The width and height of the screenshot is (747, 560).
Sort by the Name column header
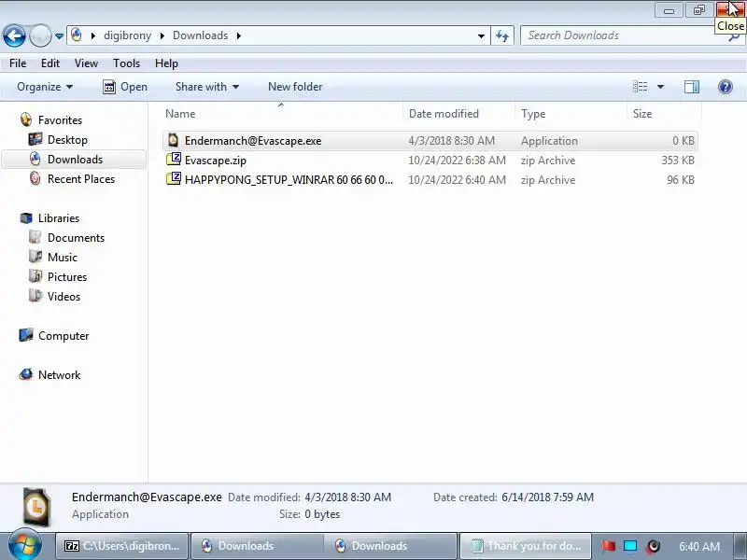[282, 114]
